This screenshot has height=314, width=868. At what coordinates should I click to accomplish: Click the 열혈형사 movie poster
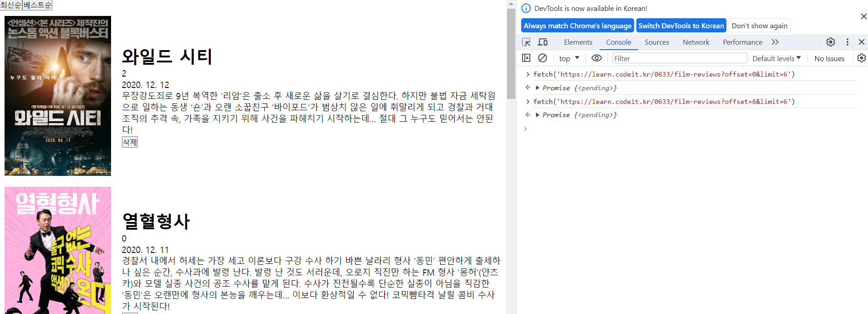[58, 250]
